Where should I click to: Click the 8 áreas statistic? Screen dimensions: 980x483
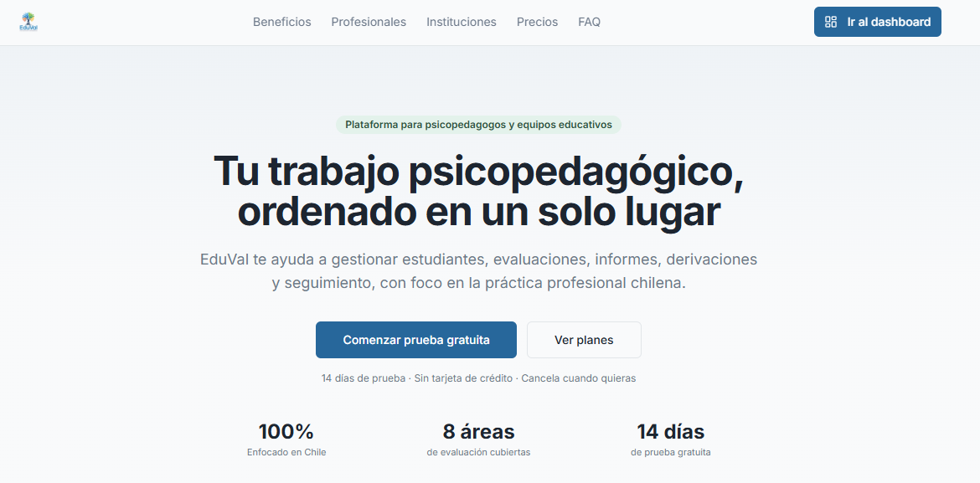479,431
